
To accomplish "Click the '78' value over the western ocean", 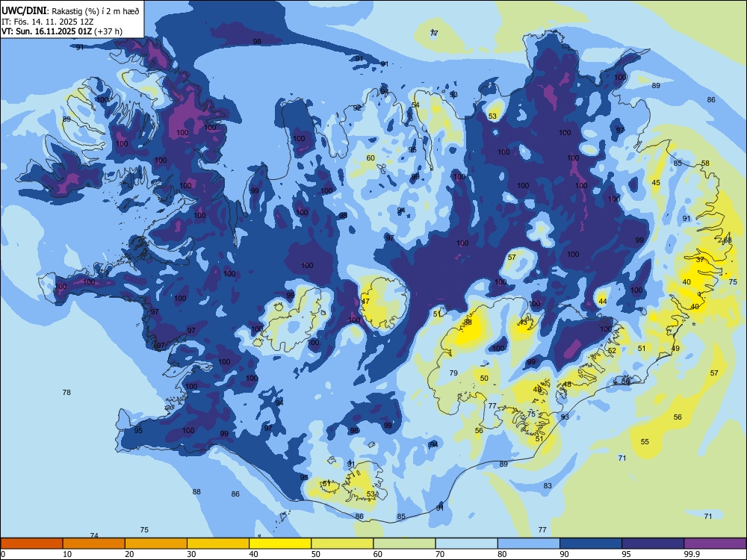I will (66, 393).
